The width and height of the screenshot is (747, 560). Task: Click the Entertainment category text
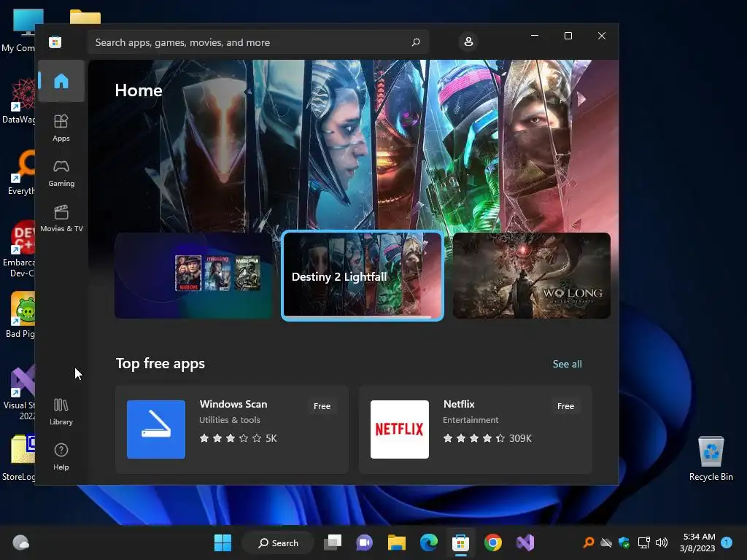pos(471,420)
